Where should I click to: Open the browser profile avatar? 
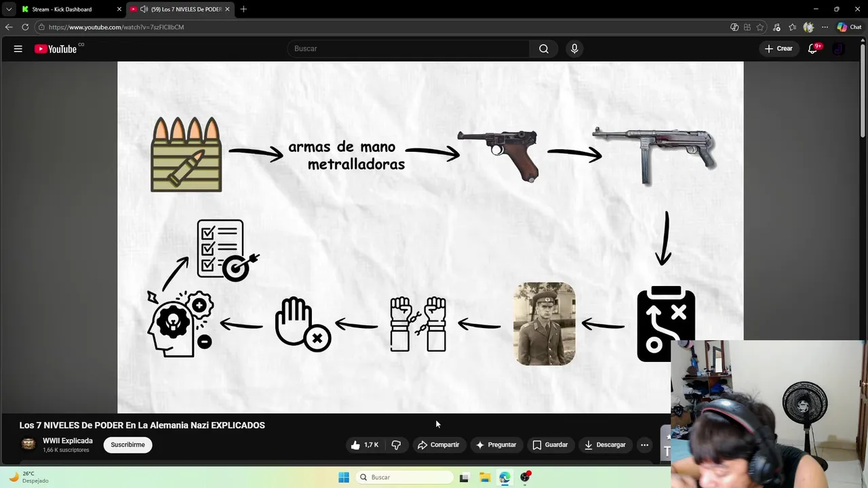pos(808,27)
